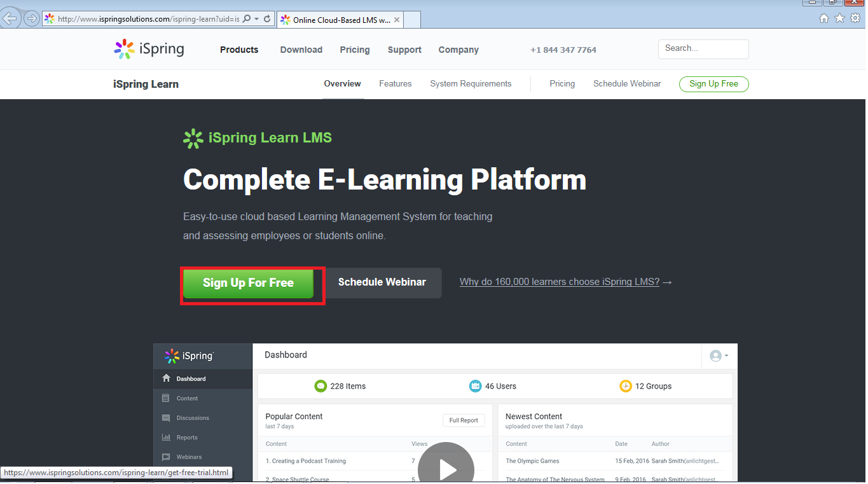This screenshot has height=484, width=868.
Task: Open the Products menu
Action: tap(239, 50)
